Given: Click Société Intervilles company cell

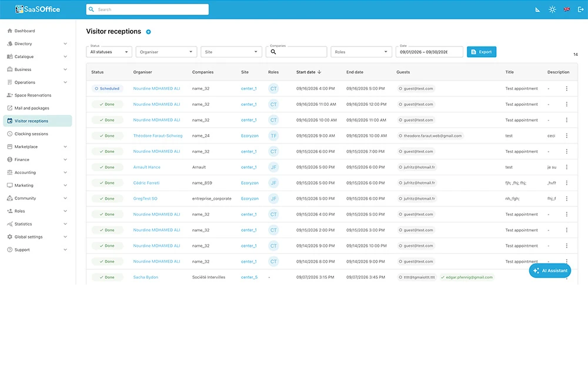Looking at the screenshot, I should pos(209,277).
